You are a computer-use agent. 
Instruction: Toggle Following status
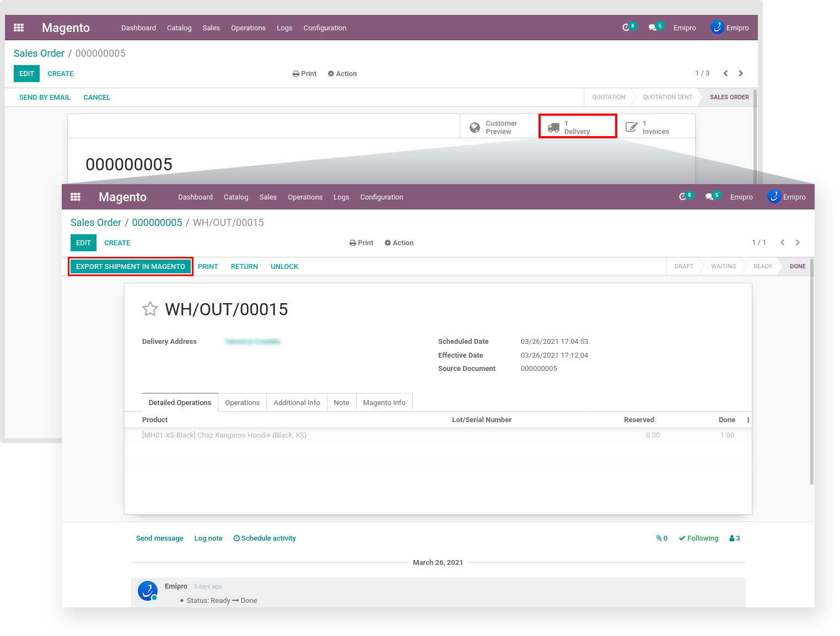point(698,538)
